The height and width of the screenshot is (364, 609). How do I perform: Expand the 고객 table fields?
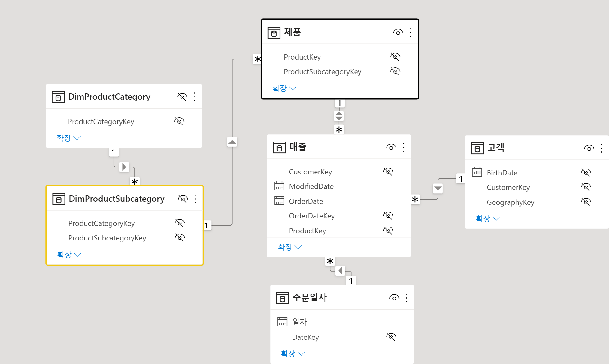coord(487,219)
